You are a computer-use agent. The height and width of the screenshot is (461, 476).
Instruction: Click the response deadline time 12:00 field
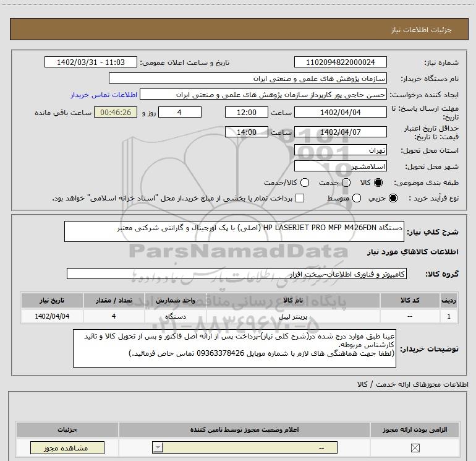pos(247,112)
